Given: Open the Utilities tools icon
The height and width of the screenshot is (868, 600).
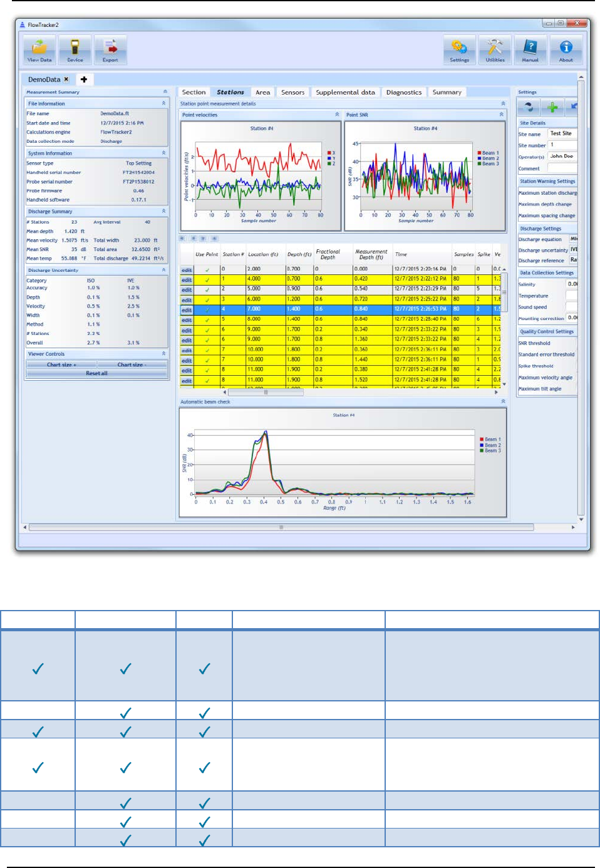Looking at the screenshot, I should 495,49.
